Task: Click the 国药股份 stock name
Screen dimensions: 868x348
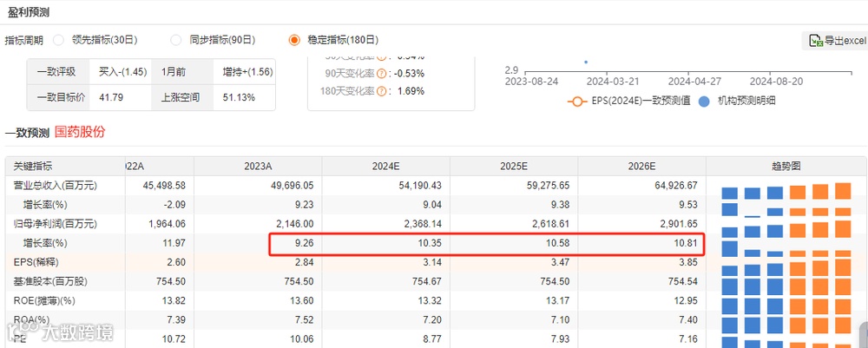Action: pos(80,132)
